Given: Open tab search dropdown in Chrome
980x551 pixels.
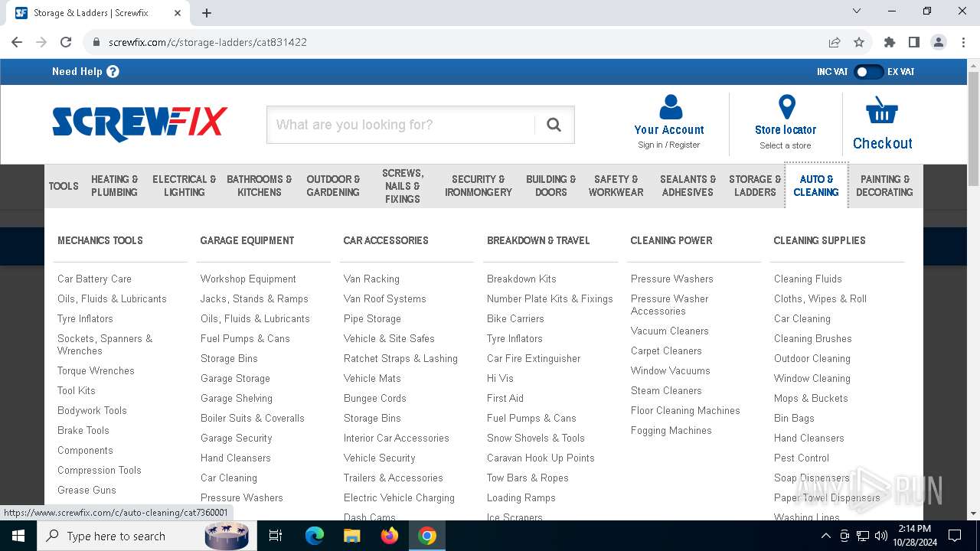Looking at the screenshot, I should tap(857, 11).
